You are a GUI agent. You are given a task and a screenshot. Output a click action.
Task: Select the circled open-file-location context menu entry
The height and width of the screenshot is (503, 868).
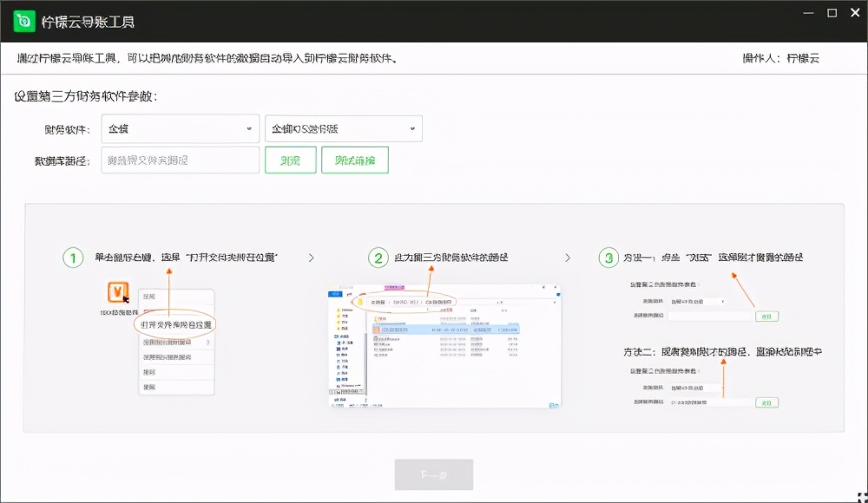pyautogui.click(x=176, y=324)
